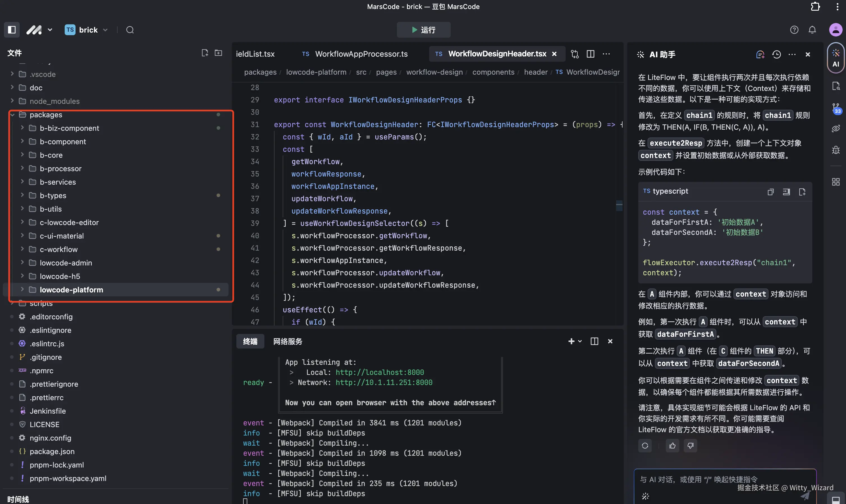Image resolution: width=846 pixels, height=504 pixels.
Task: Click the 运行 run button
Action: [423, 30]
